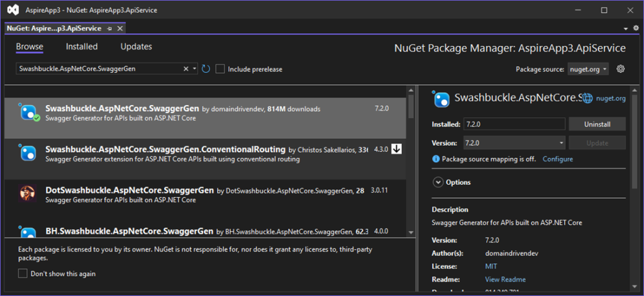Switch to the Browse tab
This screenshot has height=296, width=644.
click(30, 47)
